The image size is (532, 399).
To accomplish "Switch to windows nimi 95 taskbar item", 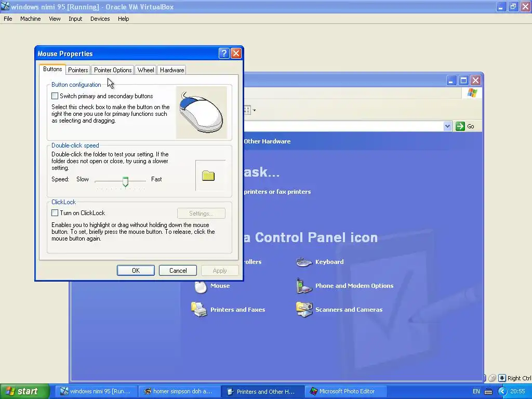I will coord(96,391).
